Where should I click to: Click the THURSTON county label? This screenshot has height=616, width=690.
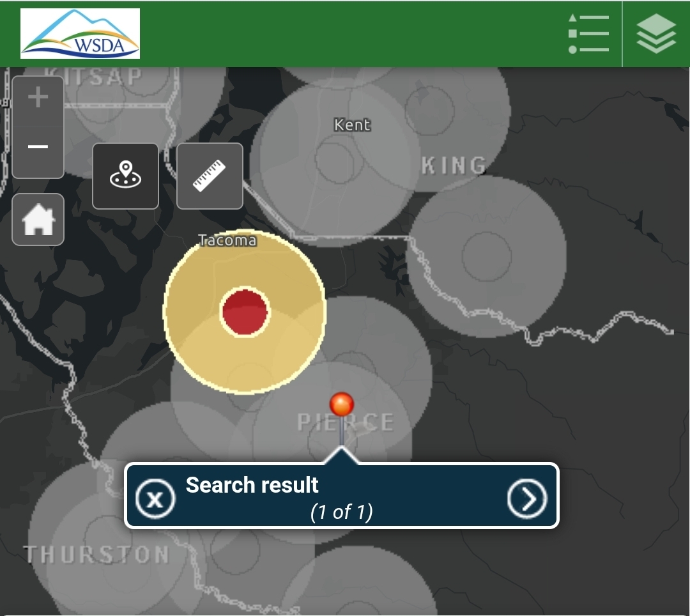click(97, 554)
